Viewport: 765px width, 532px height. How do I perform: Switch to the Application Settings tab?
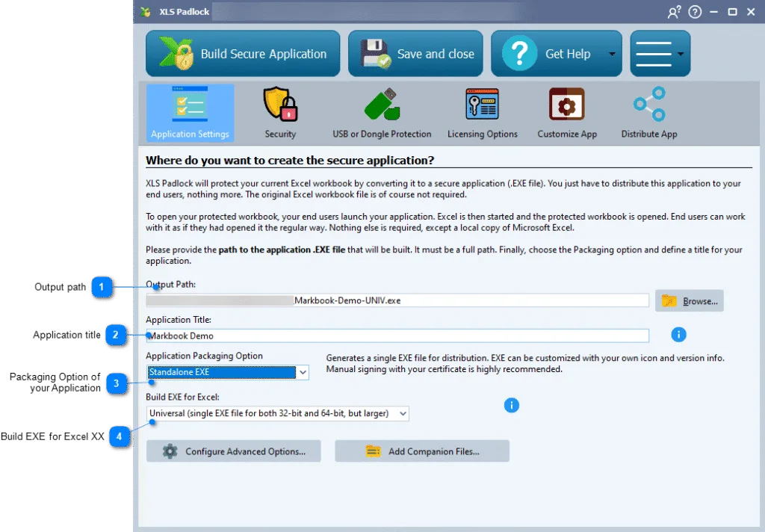coord(191,113)
